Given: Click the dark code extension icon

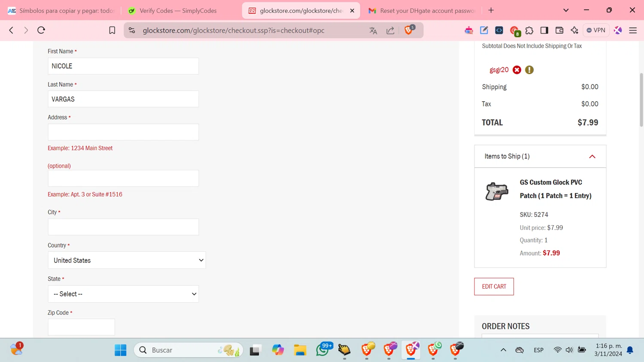Looking at the screenshot, I should point(499,30).
